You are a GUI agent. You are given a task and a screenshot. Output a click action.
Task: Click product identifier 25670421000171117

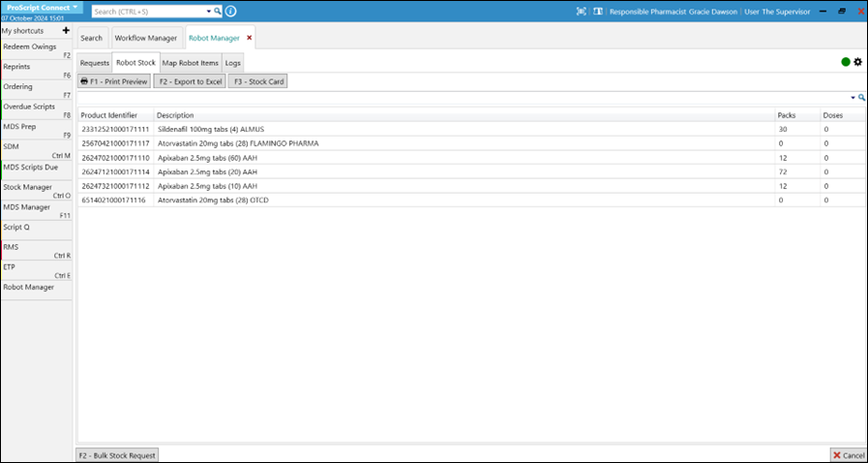coord(115,143)
